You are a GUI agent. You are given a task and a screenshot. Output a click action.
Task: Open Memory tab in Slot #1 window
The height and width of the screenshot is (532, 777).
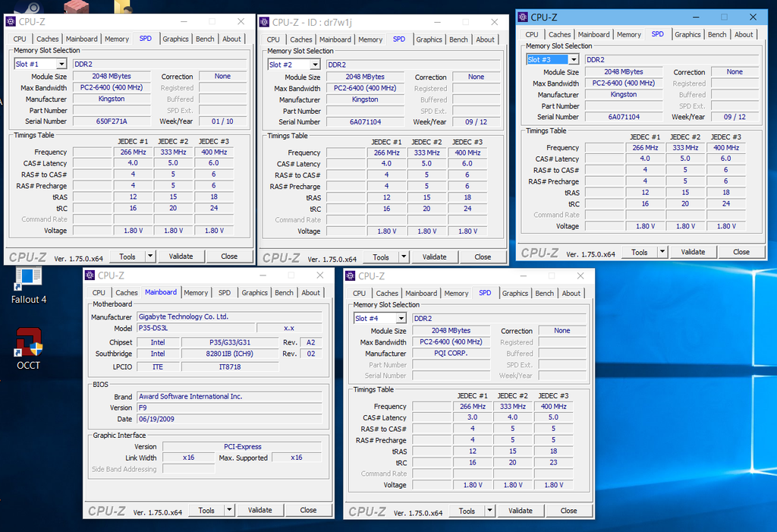tap(117, 39)
